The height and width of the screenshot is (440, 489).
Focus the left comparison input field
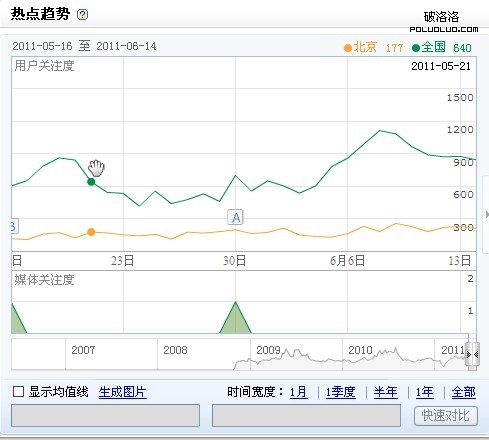(x=105, y=415)
